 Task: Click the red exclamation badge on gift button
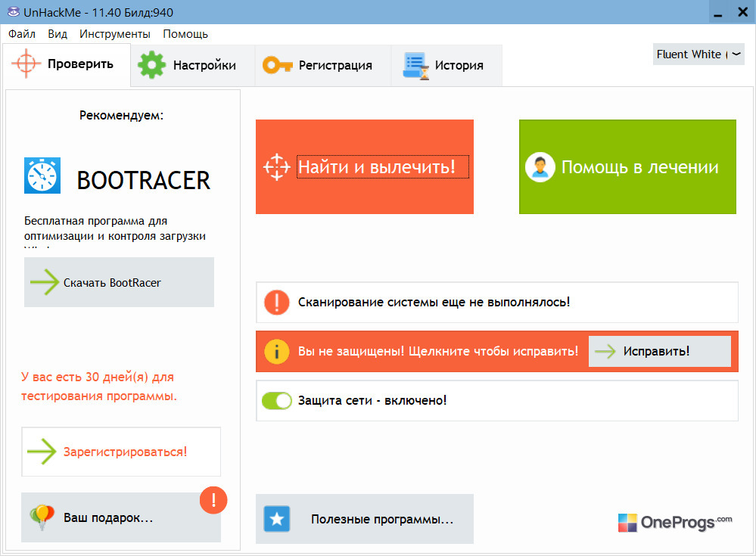[x=213, y=500]
